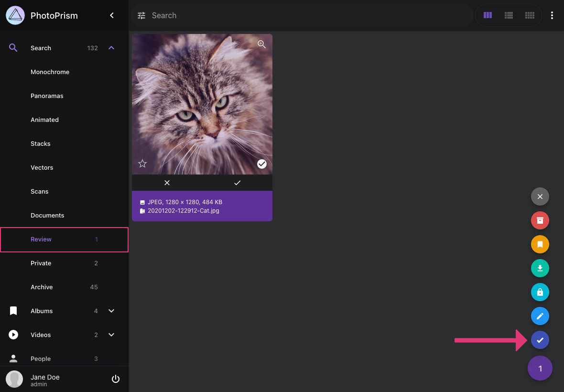564x392 pixels.
Task: Switch to mosaic view layout
Action: tap(530, 15)
